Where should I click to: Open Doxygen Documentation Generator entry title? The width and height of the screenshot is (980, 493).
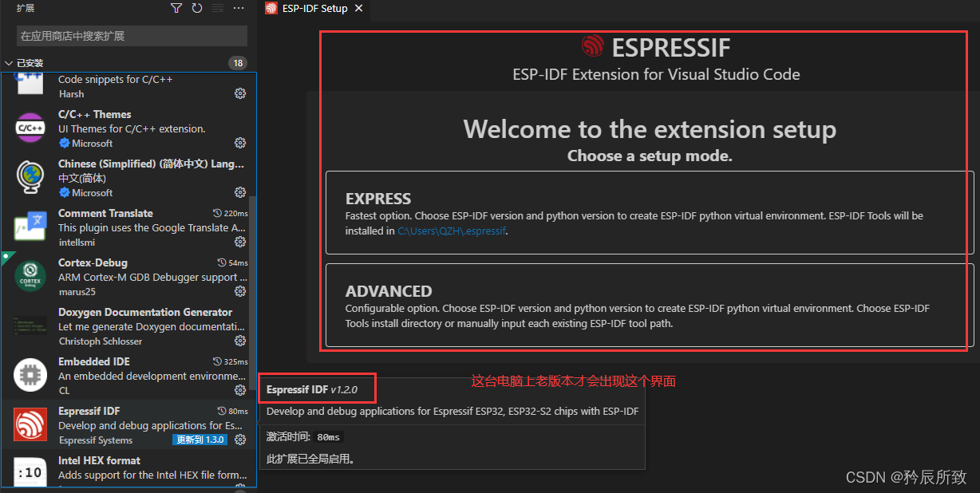145,312
